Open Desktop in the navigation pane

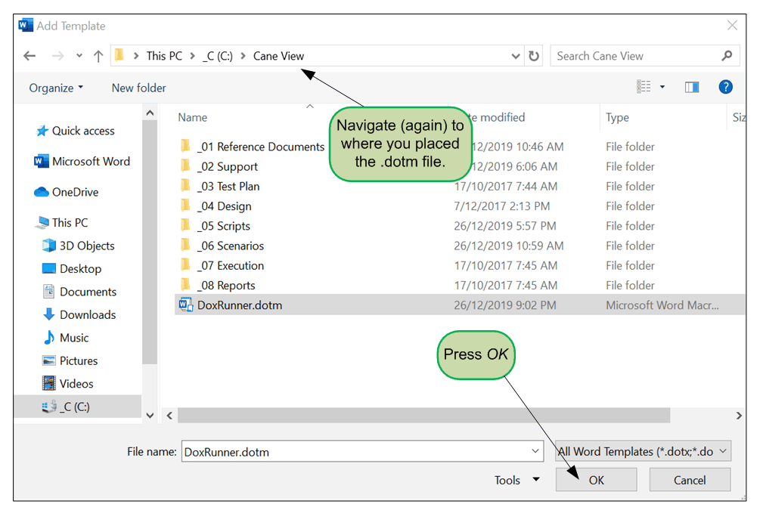coord(72,268)
